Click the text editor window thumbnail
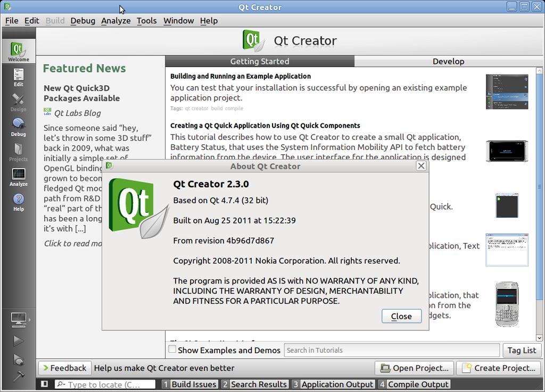 click(507, 250)
